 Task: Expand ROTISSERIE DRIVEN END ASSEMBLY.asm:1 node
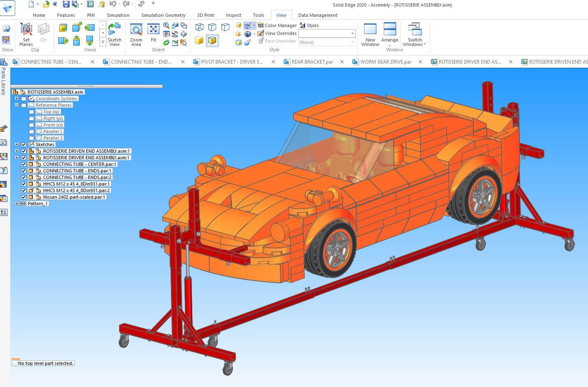point(17,151)
